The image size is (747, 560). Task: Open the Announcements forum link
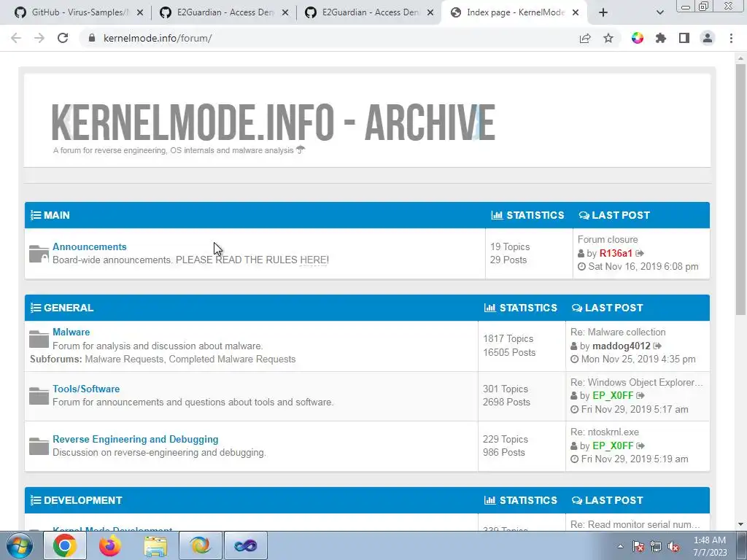point(90,246)
